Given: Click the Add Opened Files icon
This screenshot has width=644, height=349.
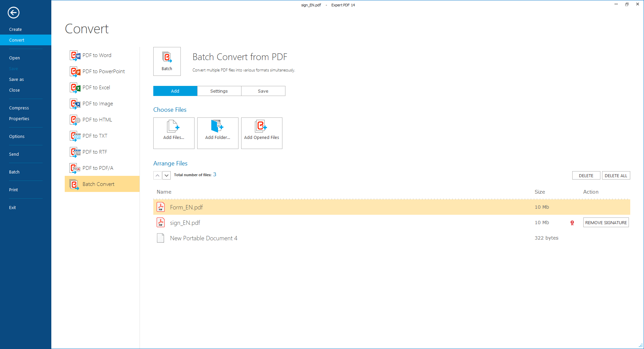Looking at the screenshot, I should coord(261,126).
